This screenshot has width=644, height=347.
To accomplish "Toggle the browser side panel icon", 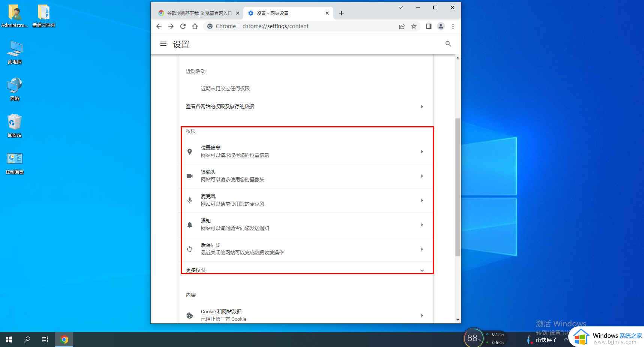I will (x=429, y=26).
